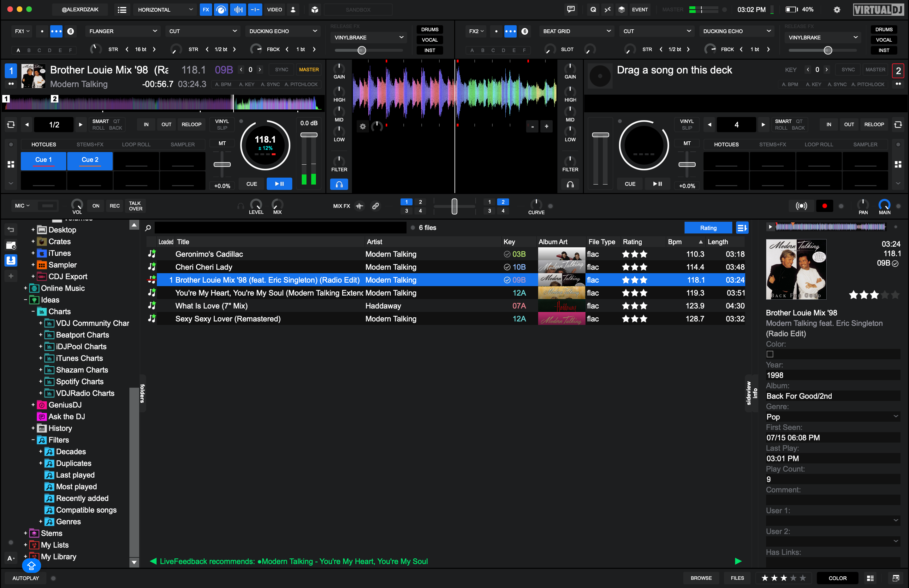909x588 pixels.
Task: Open the FLANGER effect dropdown
Action: point(122,31)
